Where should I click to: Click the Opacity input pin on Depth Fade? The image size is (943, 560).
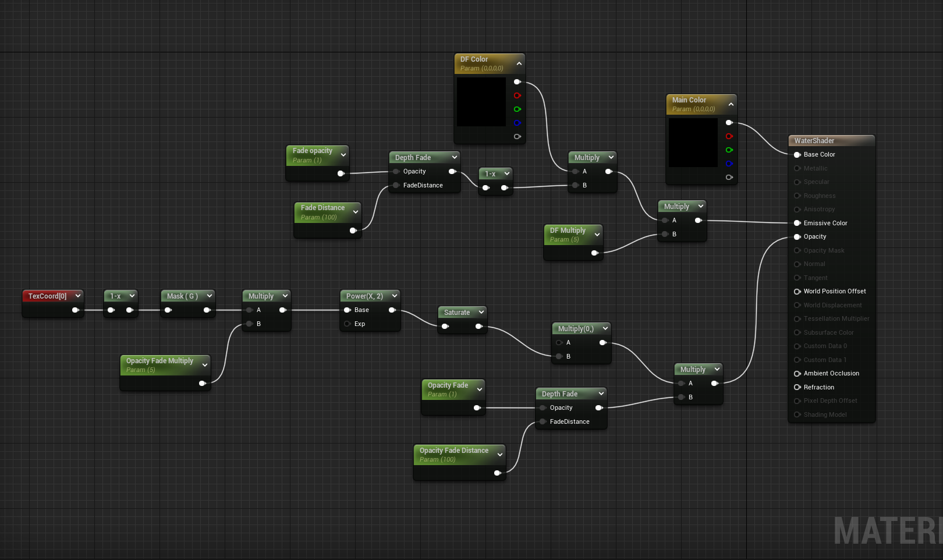tap(396, 171)
